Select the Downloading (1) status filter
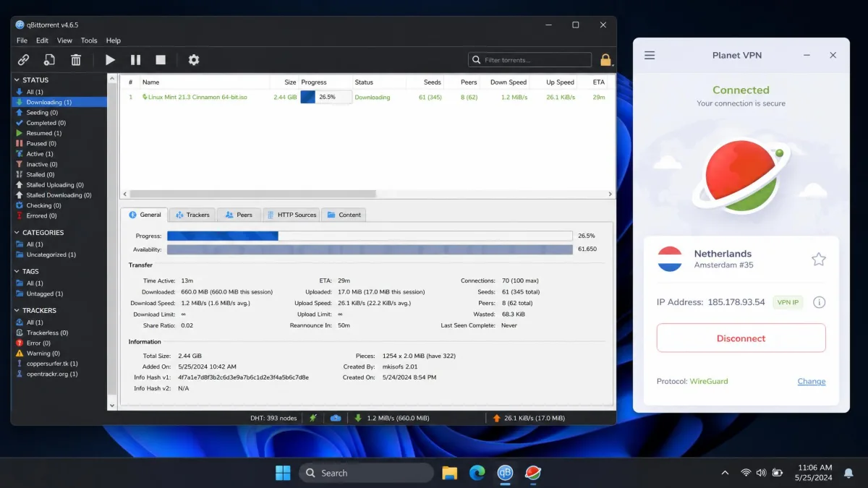868x488 pixels. tap(59, 102)
